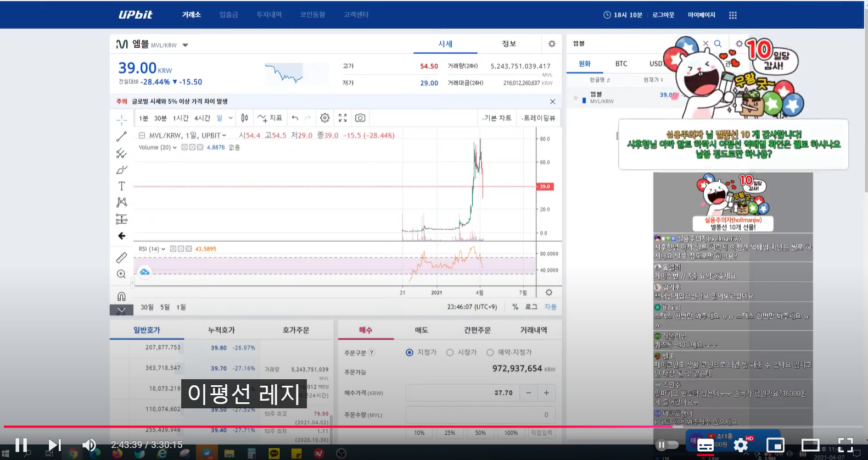Click the 주문수량 (MVL) input field
868x460 pixels.
tap(480, 415)
